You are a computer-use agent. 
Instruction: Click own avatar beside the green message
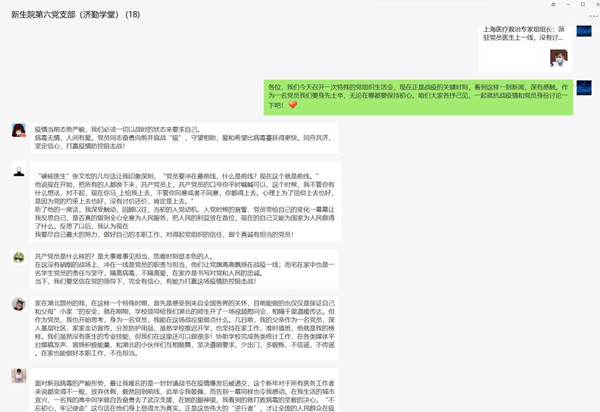[585, 90]
